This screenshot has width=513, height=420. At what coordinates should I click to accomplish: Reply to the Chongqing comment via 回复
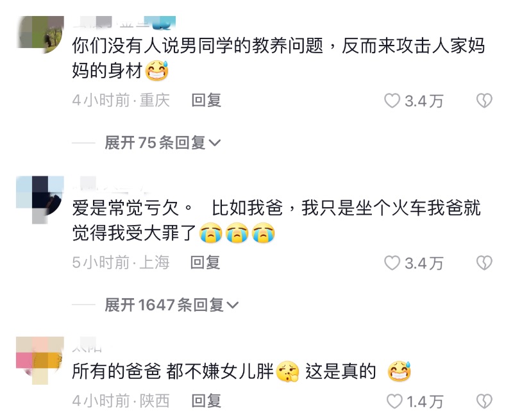click(206, 100)
